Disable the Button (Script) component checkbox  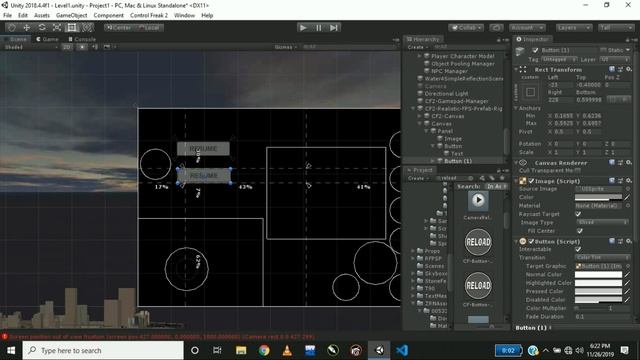(531, 242)
